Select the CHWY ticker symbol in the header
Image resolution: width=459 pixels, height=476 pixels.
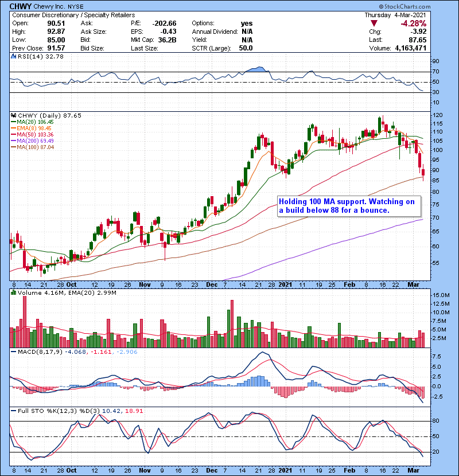point(21,6)
